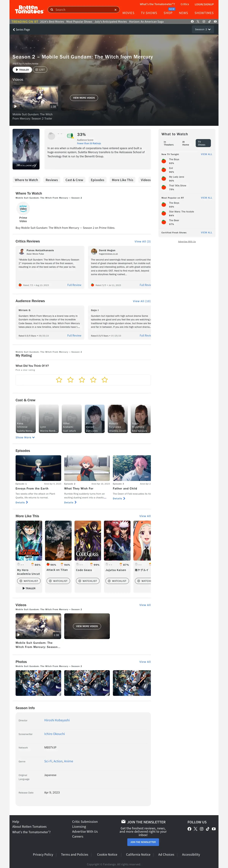
Task: Open X/Twitter icon in trending bar
Action: click(198, 21)
